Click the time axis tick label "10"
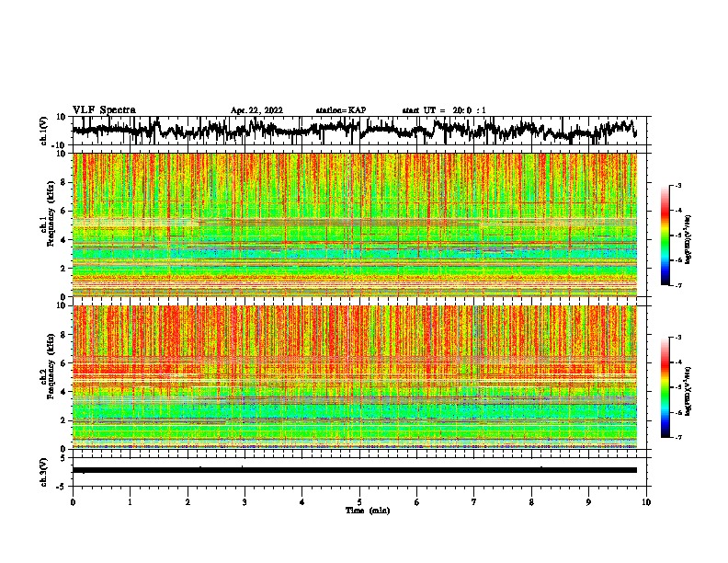This screenshot has width=728, height=563. (646, 502)
